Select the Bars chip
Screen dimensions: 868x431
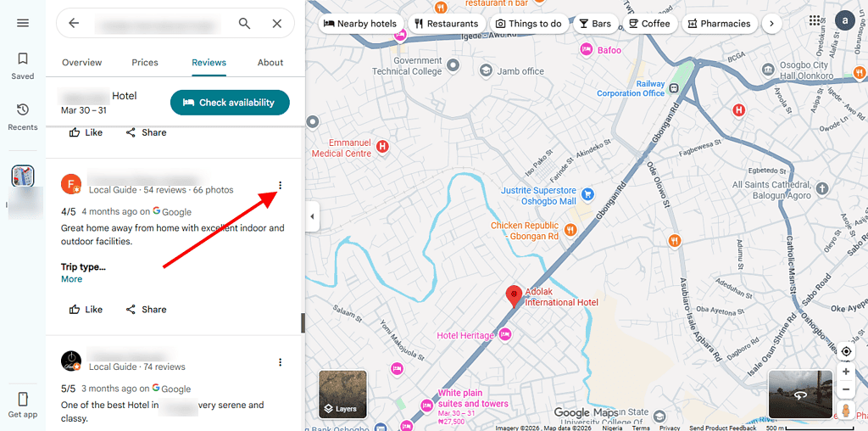(x=595, y=23)
